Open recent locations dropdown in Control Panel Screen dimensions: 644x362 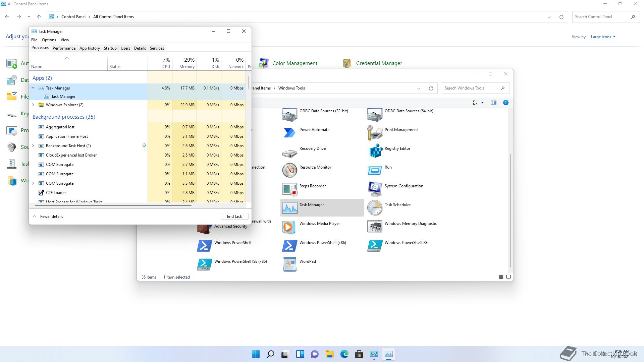click(29, 17)
